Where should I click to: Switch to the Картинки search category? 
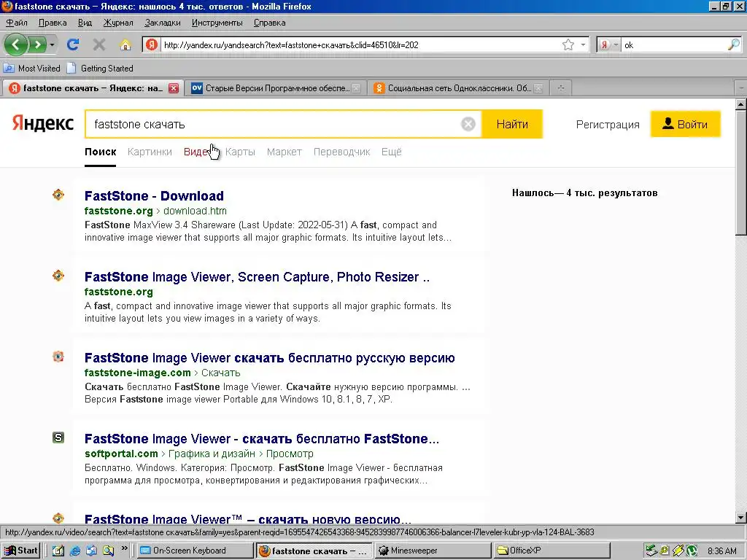click(150, 152)
